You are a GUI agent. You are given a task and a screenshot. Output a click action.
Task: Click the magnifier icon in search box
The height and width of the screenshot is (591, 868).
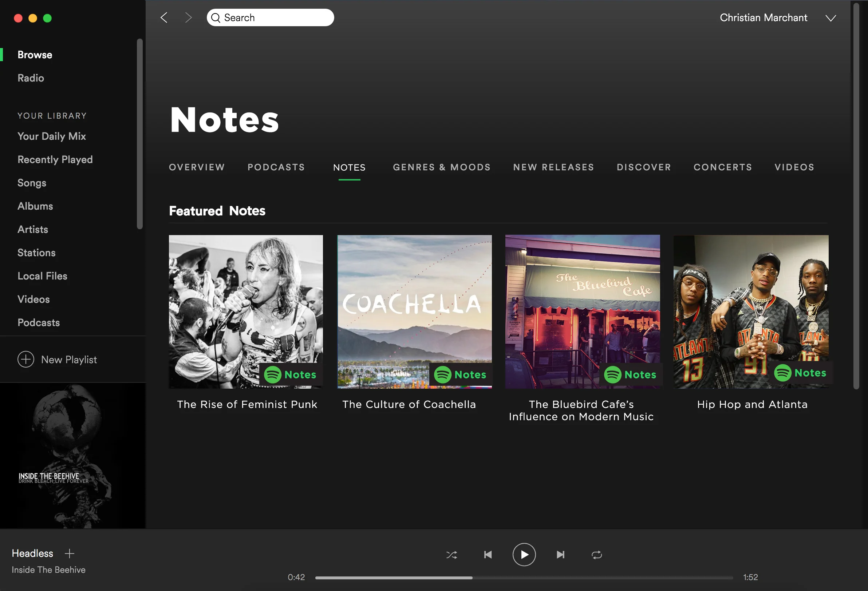pos(216,17)
